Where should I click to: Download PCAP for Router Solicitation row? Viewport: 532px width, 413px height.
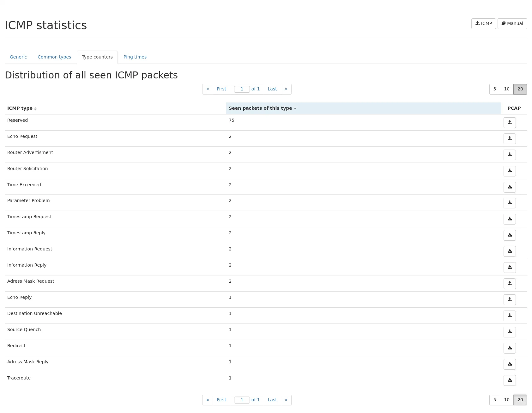click(x=509, y=171)
